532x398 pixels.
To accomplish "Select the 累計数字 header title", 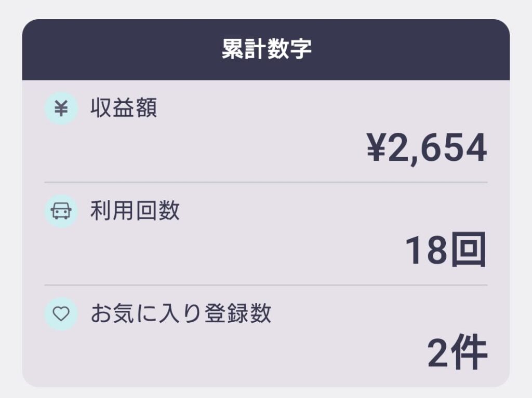I will tap(266, 50).
